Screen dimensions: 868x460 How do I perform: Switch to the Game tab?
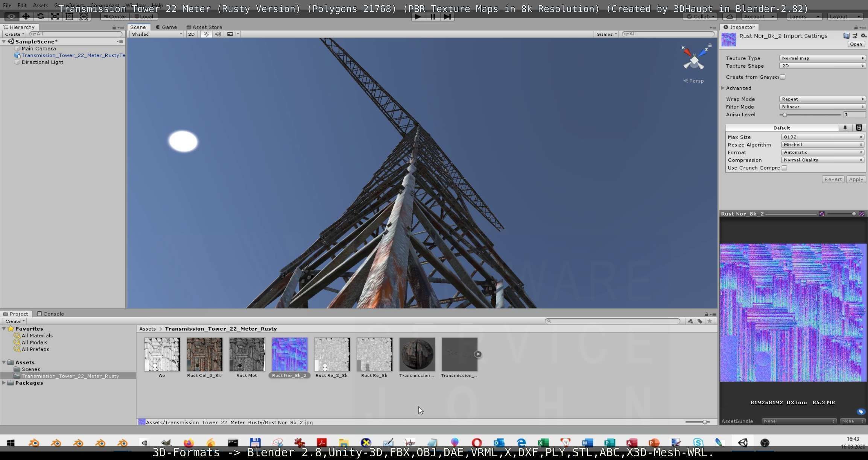click(166, 27)
